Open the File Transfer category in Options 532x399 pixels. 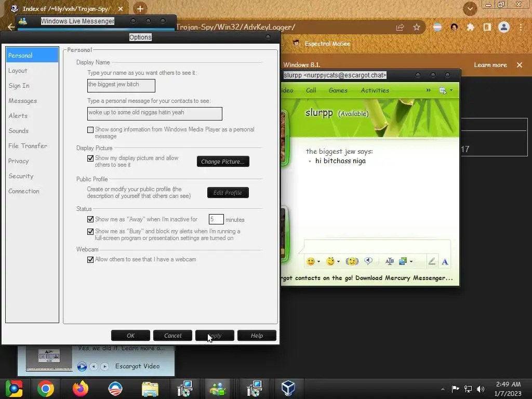(28, 146)
